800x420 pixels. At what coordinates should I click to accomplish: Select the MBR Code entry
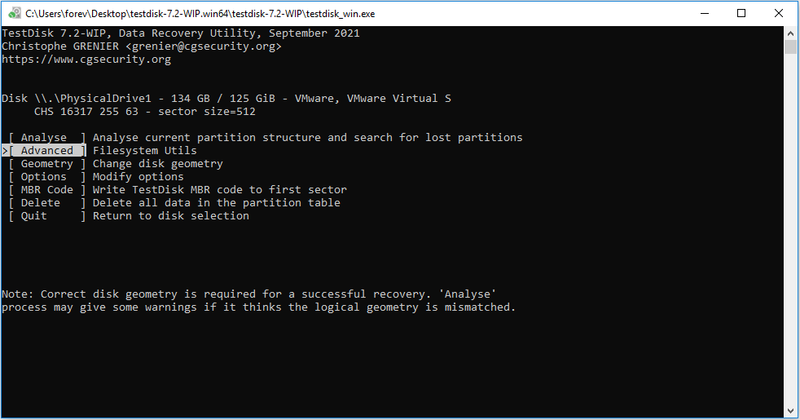click(47, 190)
